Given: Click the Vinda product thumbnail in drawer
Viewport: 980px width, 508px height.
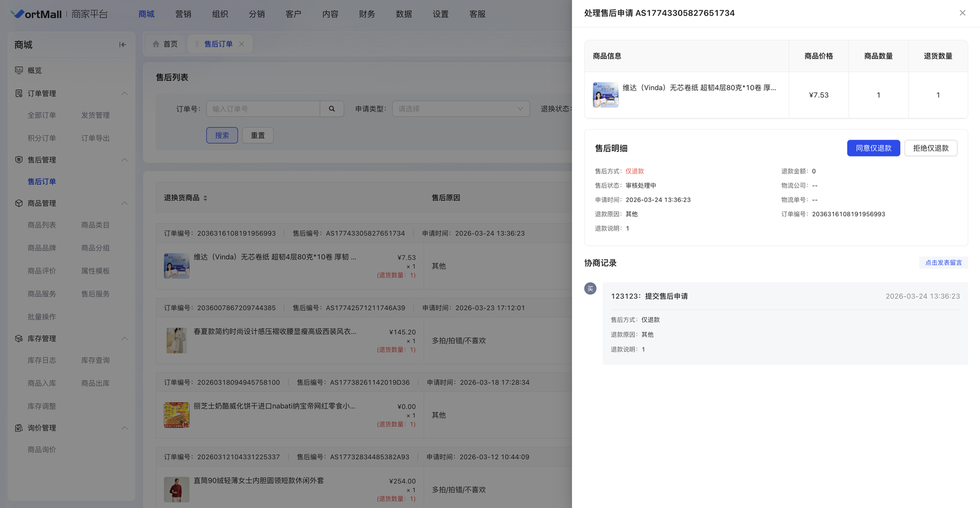Looking at the screenshot, I should click(605, 95).
